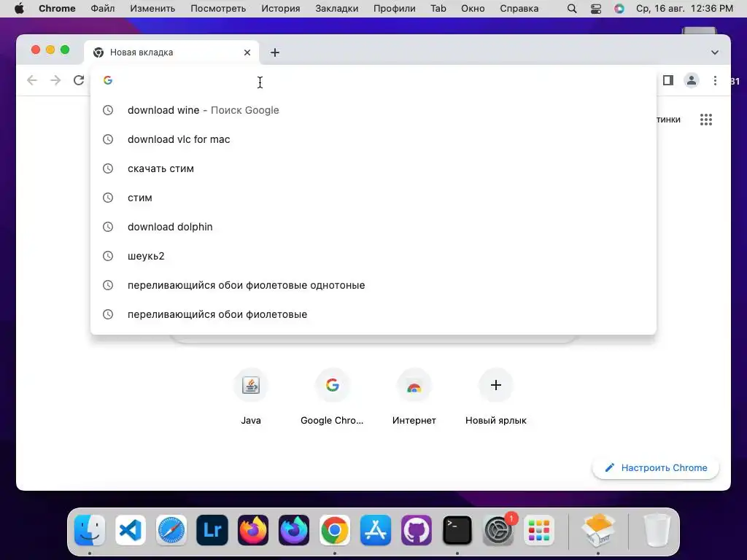This screenshot has width=747, height=560.
Task: Choose suggestion download dolphin
Action: click(x=373, y=227)
